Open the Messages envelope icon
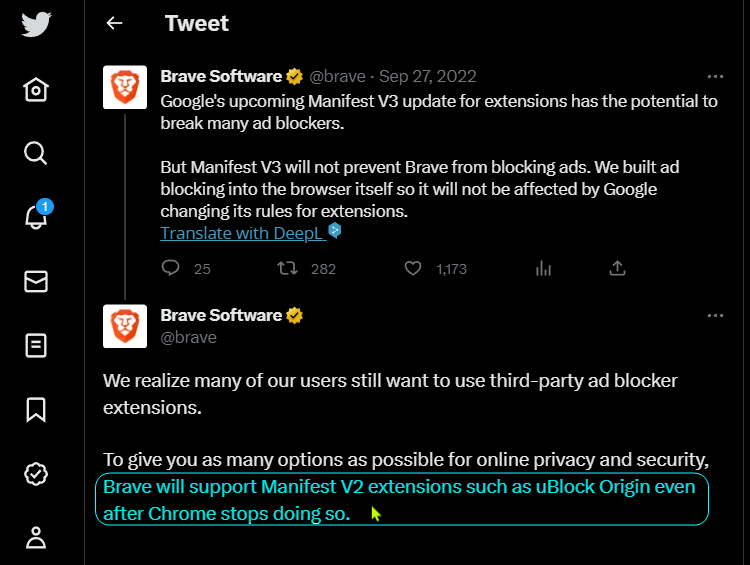This screenshot has height=565, width=750. point(36,281)
